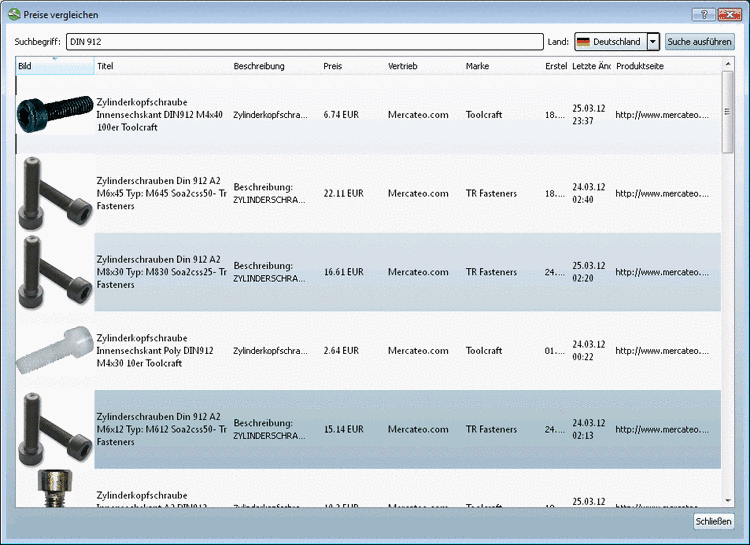Select title Zylinderschrauben Din 912 A2 M6x12
The height and width of the screenshot is (545, 750).
point(162,429)
